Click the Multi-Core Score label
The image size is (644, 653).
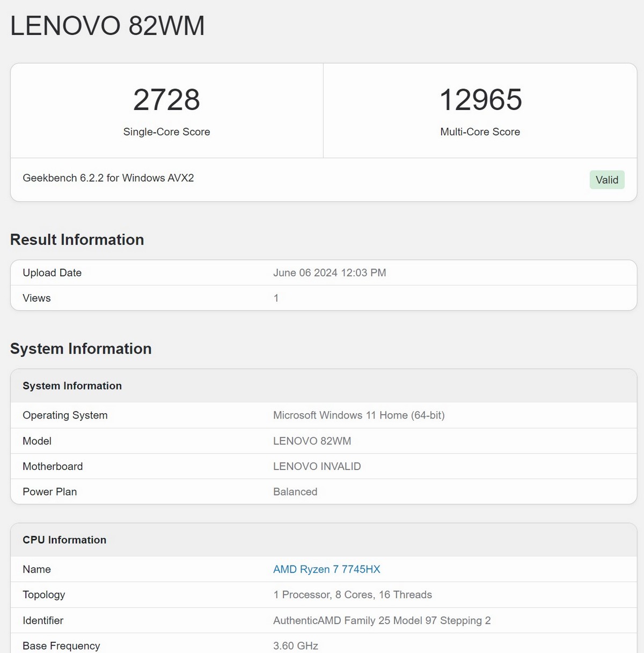point(480,132)
